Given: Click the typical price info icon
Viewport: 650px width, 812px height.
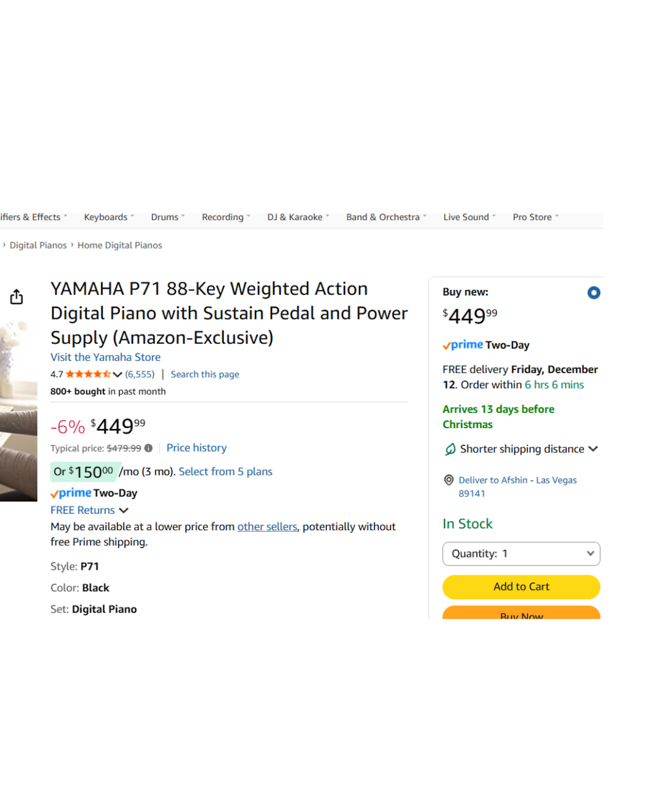Looking at the screenshot, I should pos(148,448).
